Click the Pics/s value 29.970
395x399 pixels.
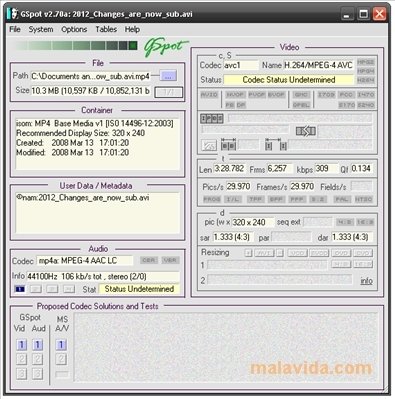click(238, 186)
